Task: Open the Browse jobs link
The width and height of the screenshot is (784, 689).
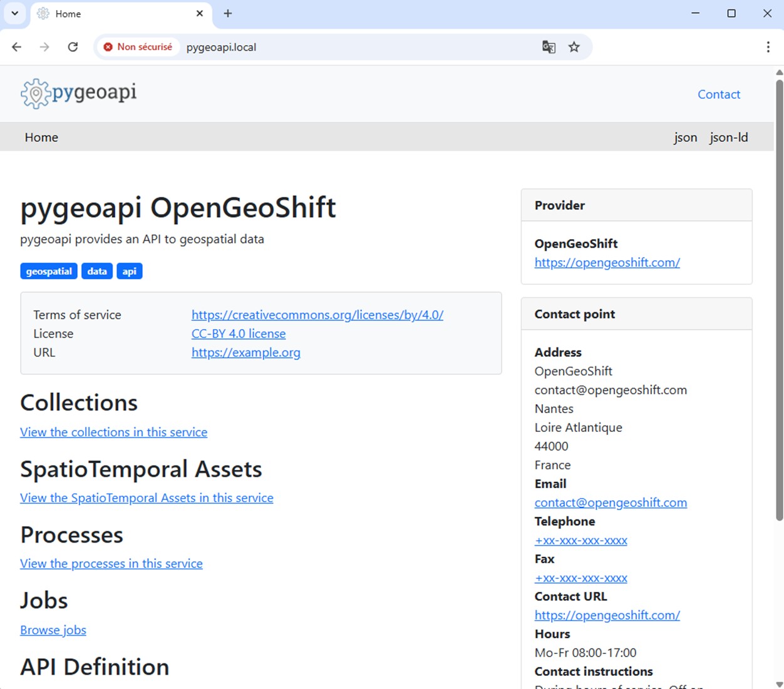Action: 53,630
